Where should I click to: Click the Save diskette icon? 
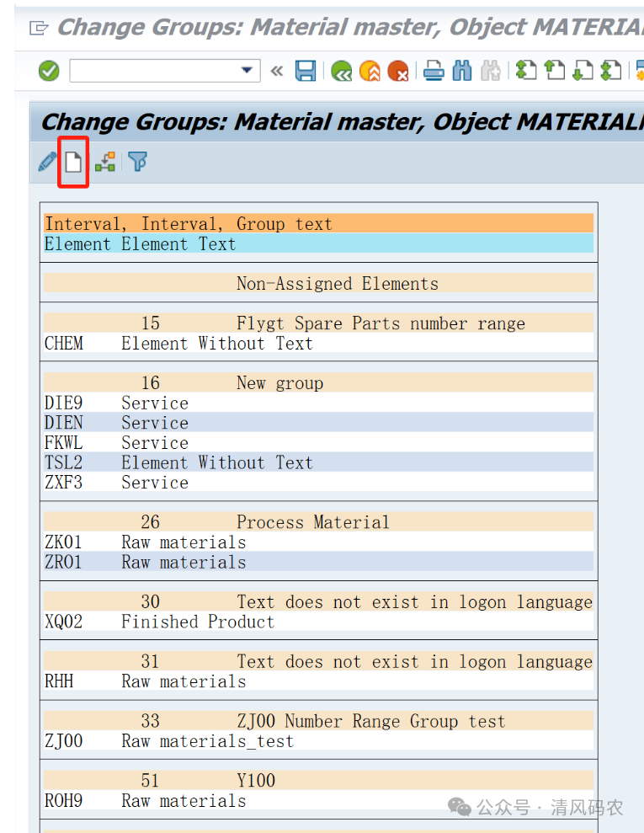coord(306,71)
